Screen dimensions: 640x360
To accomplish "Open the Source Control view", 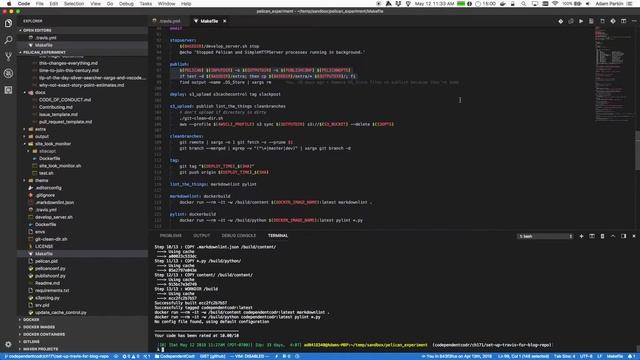I will (x=8, y=57).
